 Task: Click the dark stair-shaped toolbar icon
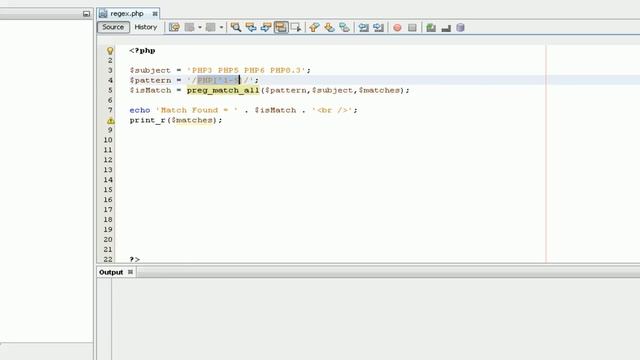pyautogui.click(x=446, y=27)
